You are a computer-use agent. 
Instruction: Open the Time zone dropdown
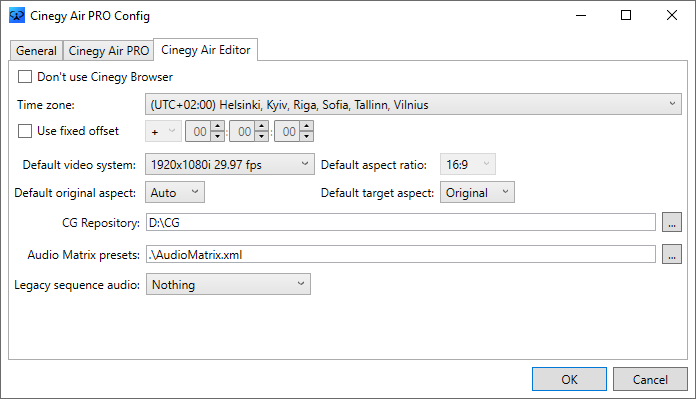pyautogui.click(x=413, y=104)
